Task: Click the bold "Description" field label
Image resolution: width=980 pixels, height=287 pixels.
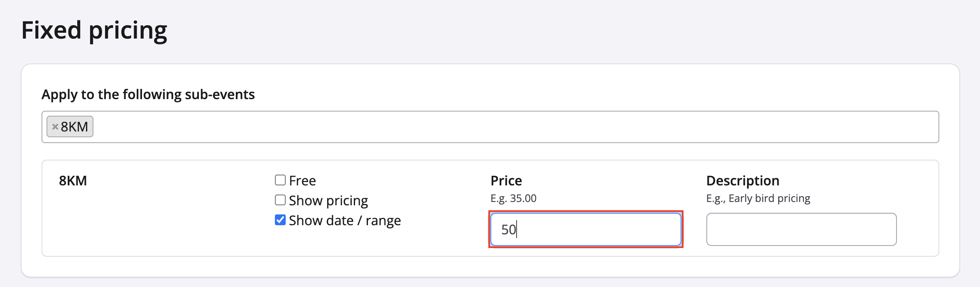Action: tap(742, 181)
